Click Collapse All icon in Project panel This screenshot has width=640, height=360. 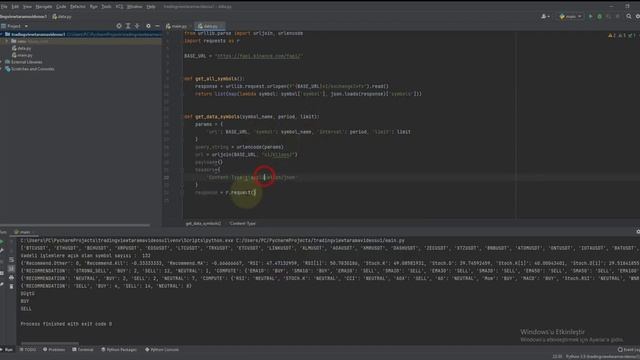coord(138,26)
